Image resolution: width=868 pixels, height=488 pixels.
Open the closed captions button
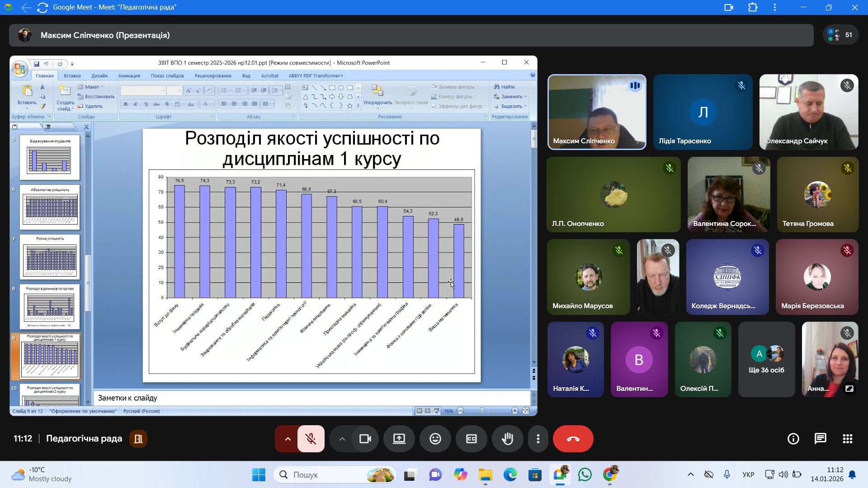(x=471, y=439)
